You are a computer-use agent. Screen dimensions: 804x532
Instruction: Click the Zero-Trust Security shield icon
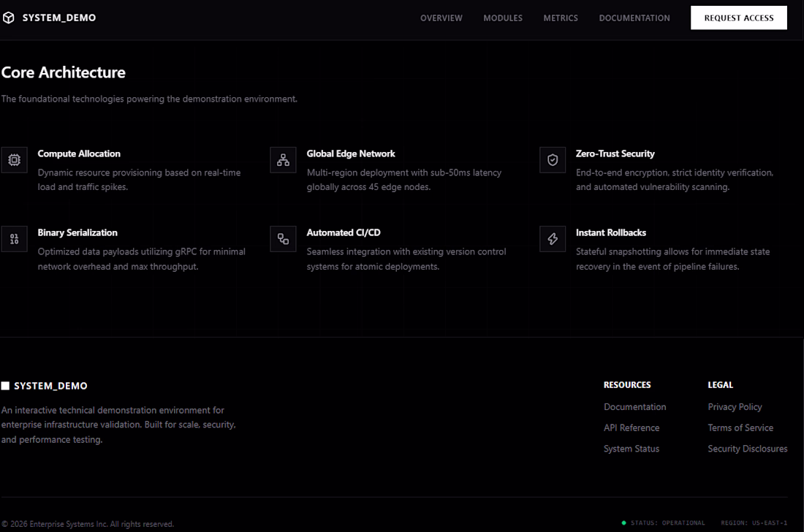point(553,160)
